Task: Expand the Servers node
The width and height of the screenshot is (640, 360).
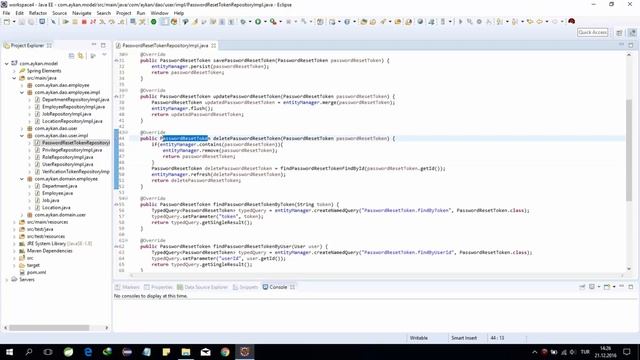Action: pos(7,280)
